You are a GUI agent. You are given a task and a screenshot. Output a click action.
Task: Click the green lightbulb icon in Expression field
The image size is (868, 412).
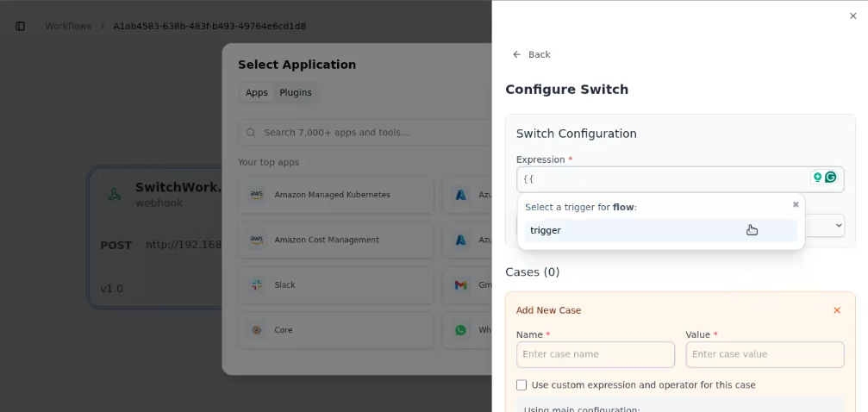tap(817, 178)
